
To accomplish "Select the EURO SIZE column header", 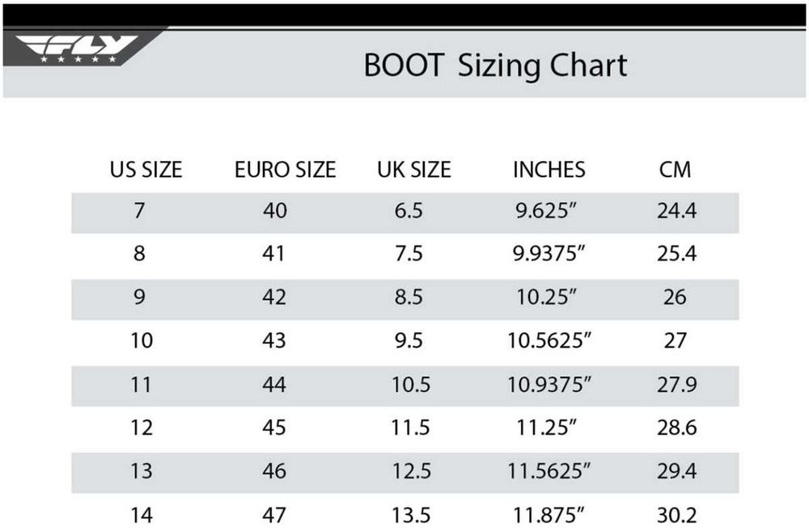I will [x=285, y=170].
